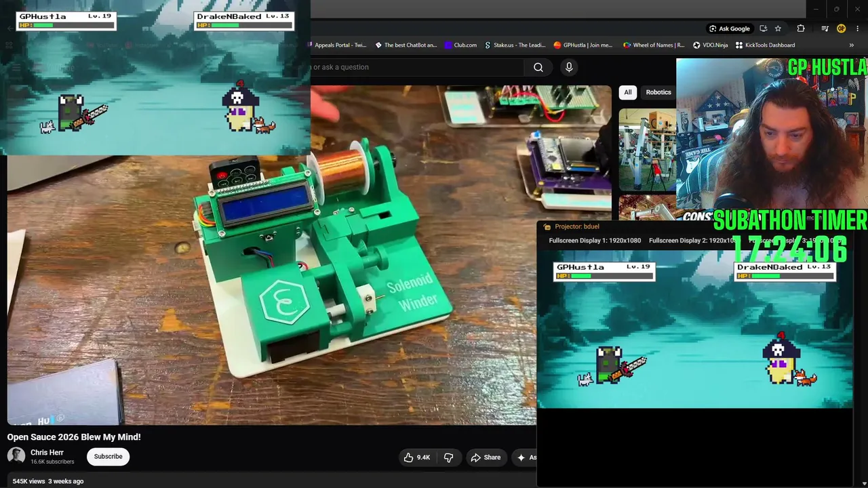Open the Stake.us bookmark
Viewport: 868px width, 488px height.
515,45
